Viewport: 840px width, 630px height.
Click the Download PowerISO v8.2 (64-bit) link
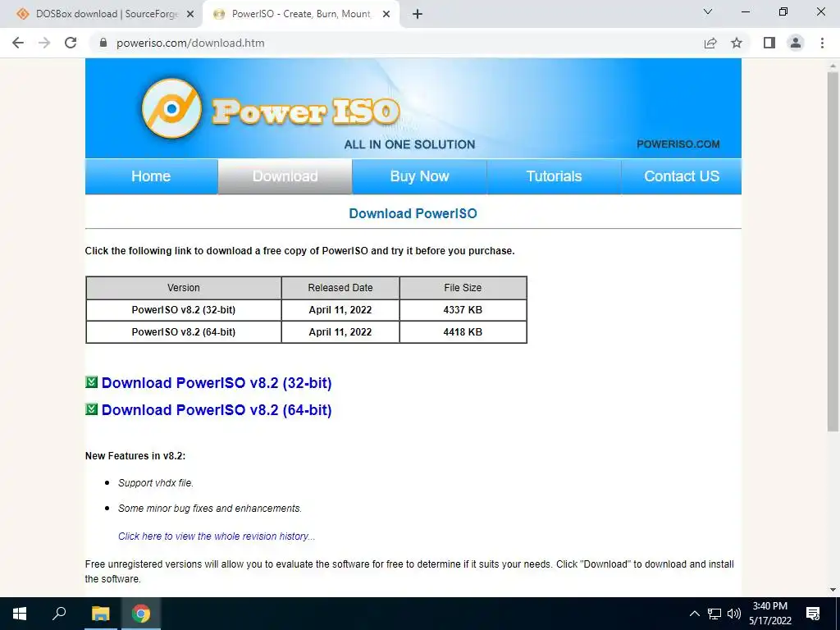click(x=217, y=410)
